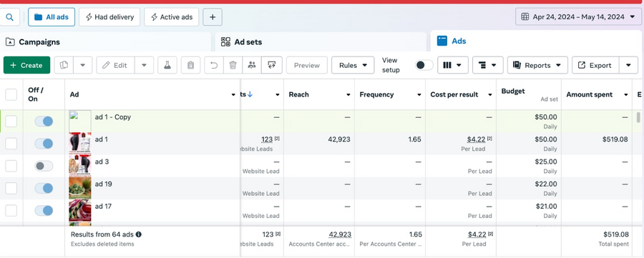Click the trash delete icon
The width and height of the screenshot is (644, 258).
tap(233, 65)
